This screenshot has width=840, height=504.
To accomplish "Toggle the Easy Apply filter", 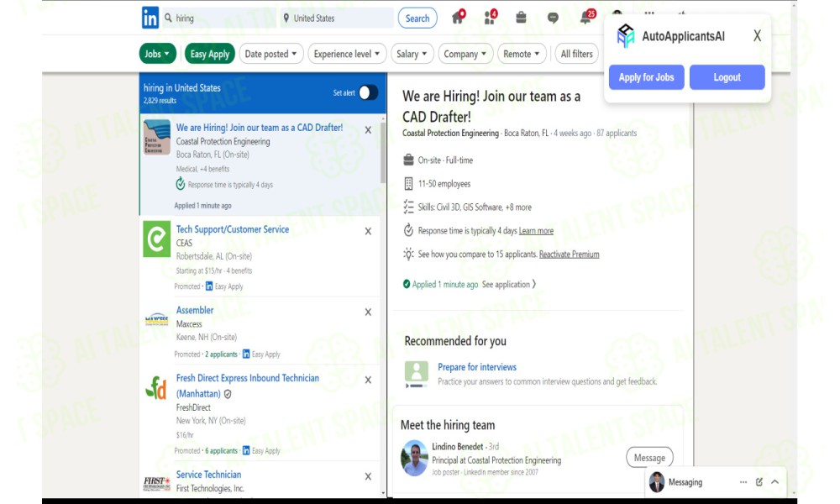I will [x=209, y=54].
